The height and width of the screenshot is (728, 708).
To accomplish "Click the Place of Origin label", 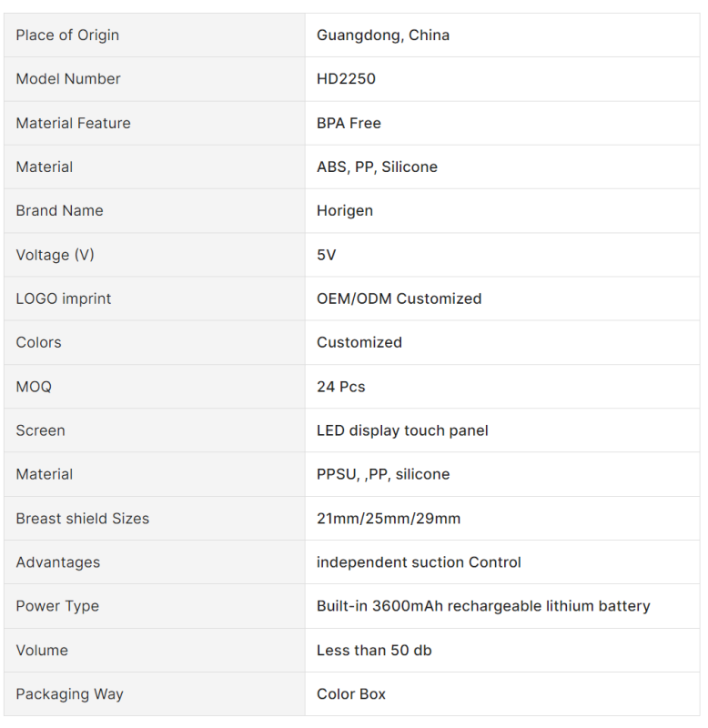I will pos(67,35).
